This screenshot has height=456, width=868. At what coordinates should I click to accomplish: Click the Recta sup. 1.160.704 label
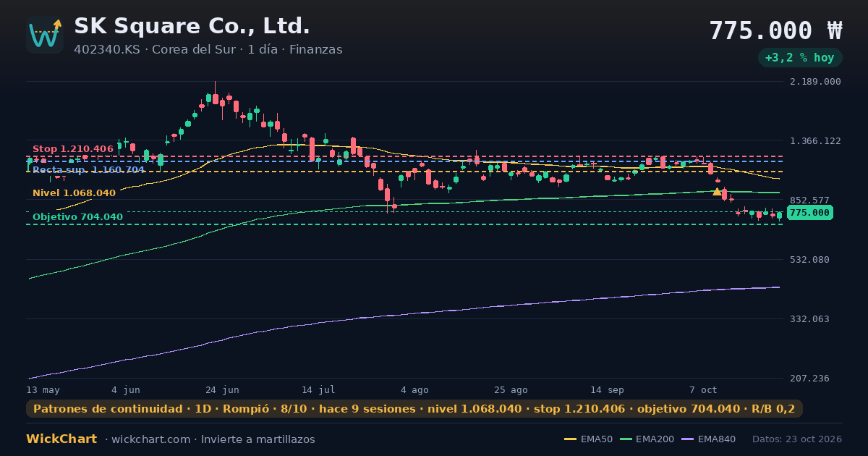click(x=88, y=170)
